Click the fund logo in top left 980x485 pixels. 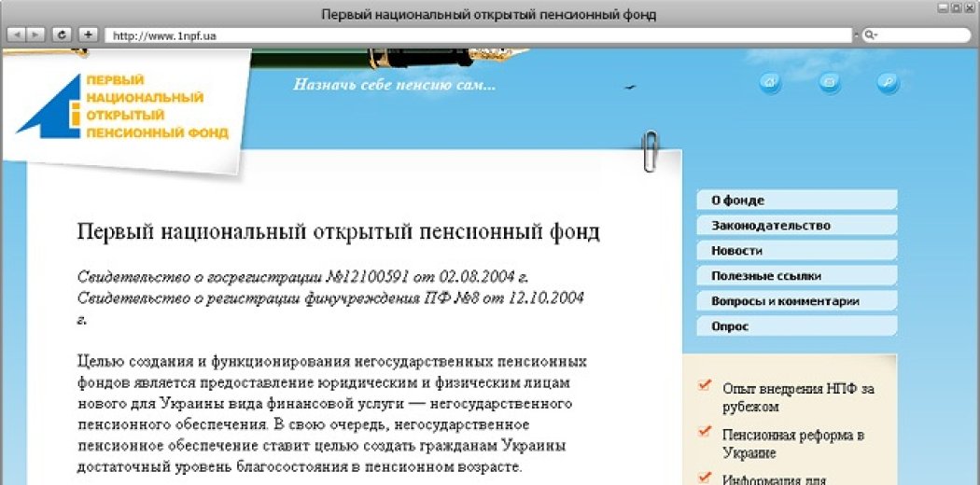click(122, 106)
